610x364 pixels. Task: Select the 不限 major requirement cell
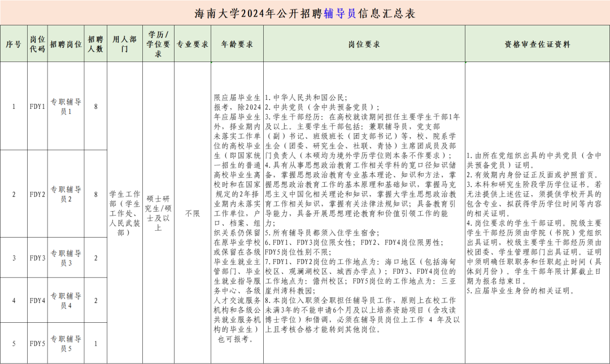click(193, 213)
